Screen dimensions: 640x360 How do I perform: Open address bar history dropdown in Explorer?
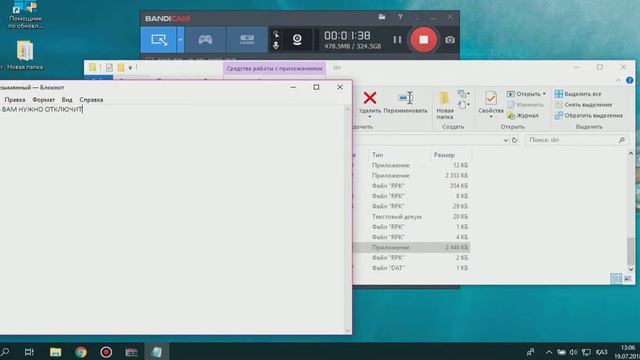pos(505,140)
